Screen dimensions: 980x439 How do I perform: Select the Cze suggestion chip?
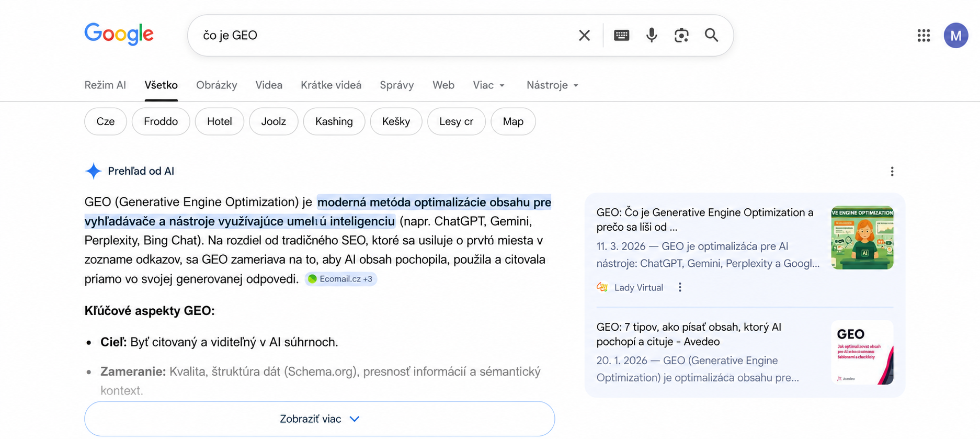click(105, 121)
